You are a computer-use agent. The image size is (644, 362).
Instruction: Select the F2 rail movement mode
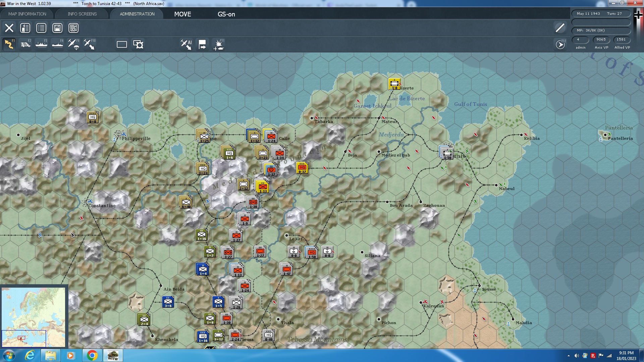[25, 44]
